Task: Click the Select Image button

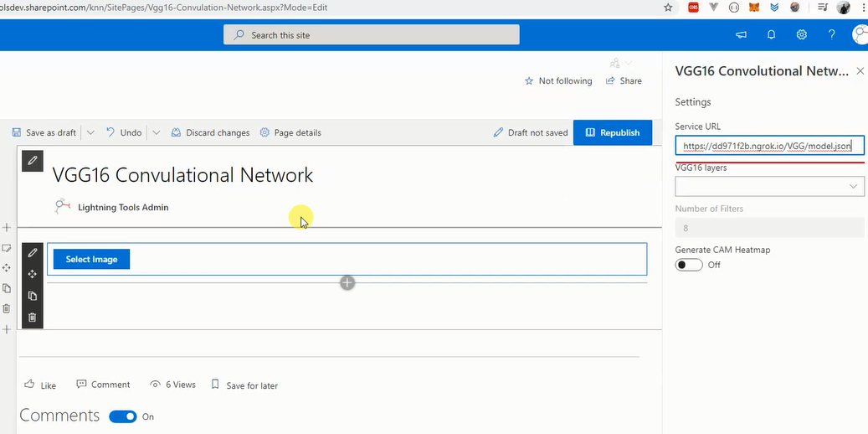Action: [x=91, y=259]
